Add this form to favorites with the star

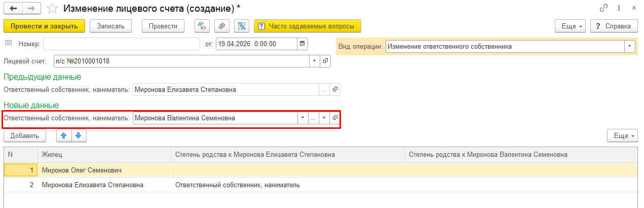[x=52, y=9]
